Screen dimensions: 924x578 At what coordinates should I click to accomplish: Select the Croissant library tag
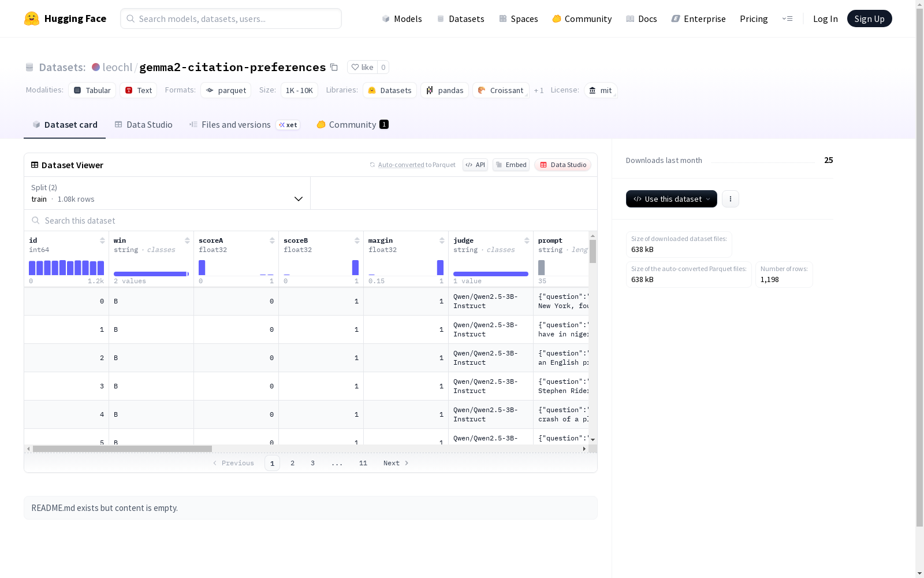pyautogui.click(x=501, y=90)
